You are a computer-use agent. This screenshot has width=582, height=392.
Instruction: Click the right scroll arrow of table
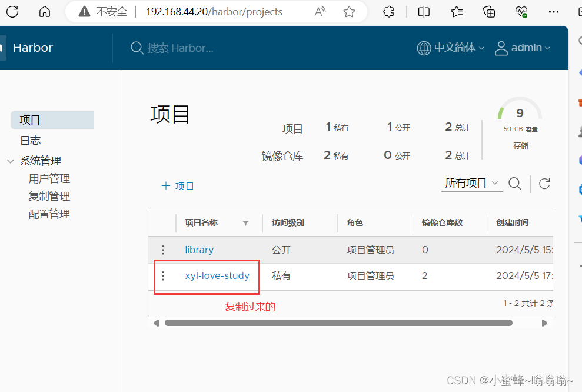544,323
